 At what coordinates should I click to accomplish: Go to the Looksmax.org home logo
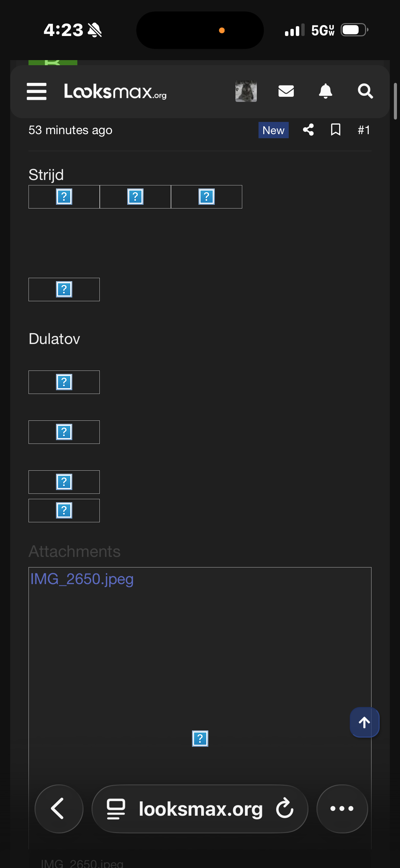(x=115, y=91)
